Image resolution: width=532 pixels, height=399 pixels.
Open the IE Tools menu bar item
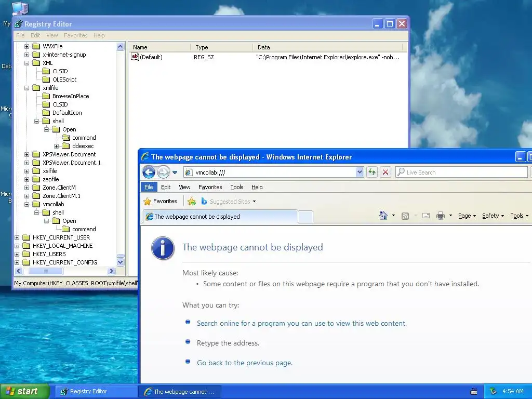click(x=237, y=187)
